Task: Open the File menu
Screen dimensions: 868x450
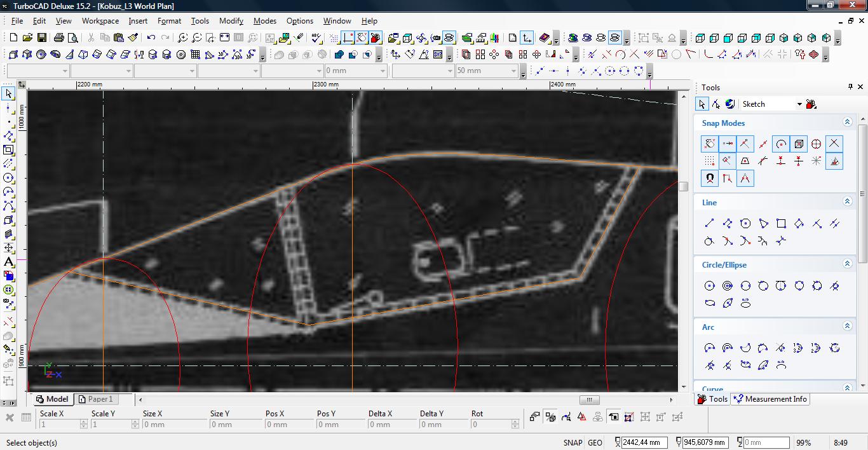Action: coord(17,20)
